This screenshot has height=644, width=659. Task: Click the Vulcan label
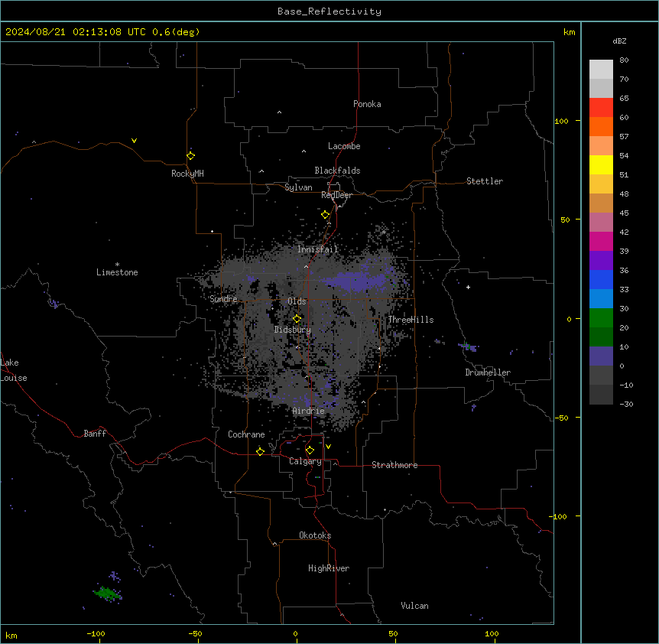415,606
